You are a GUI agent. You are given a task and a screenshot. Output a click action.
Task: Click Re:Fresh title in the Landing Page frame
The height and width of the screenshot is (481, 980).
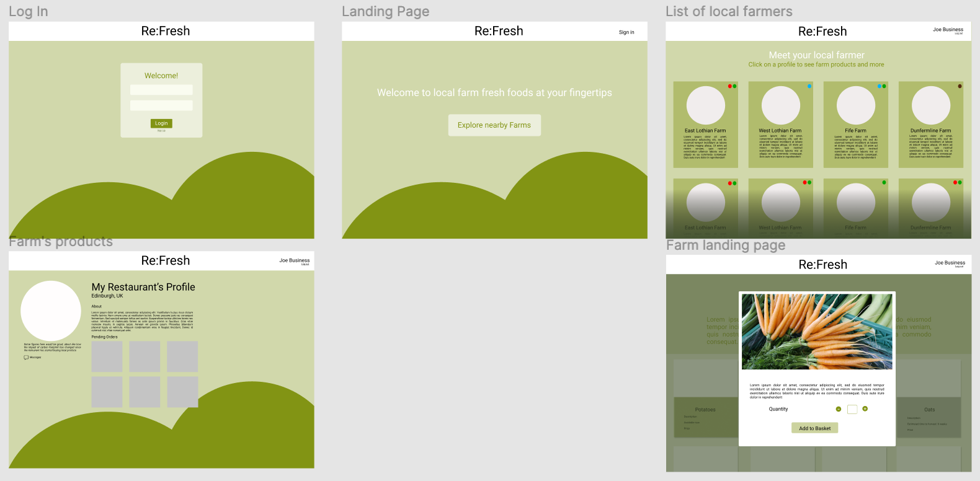[x=499, y=31]
